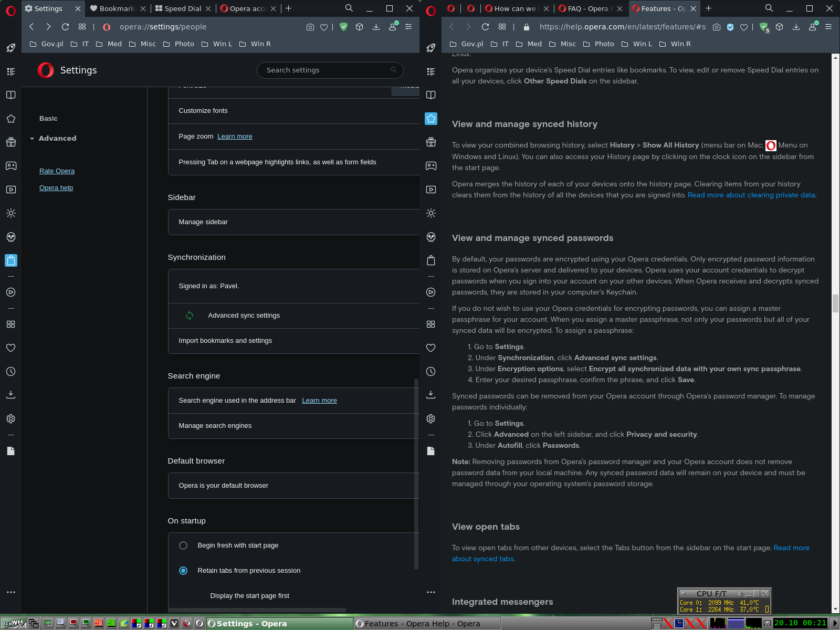Viewport: 840px width, 630px height.
Task: Go back in left window
Action: click(31, 27)
